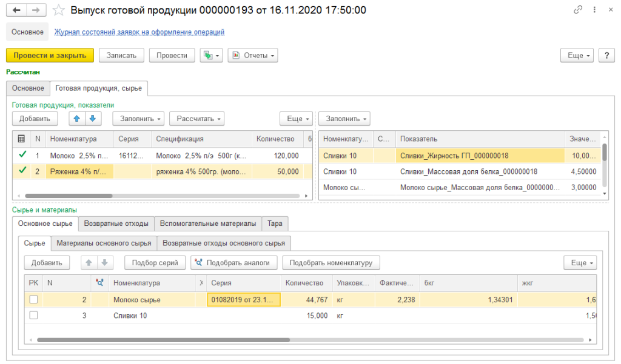The height and width of the screenshot is (364, 621).
Task: Open the create-based-on icon dropdown
Action: [x=211, y=55]
